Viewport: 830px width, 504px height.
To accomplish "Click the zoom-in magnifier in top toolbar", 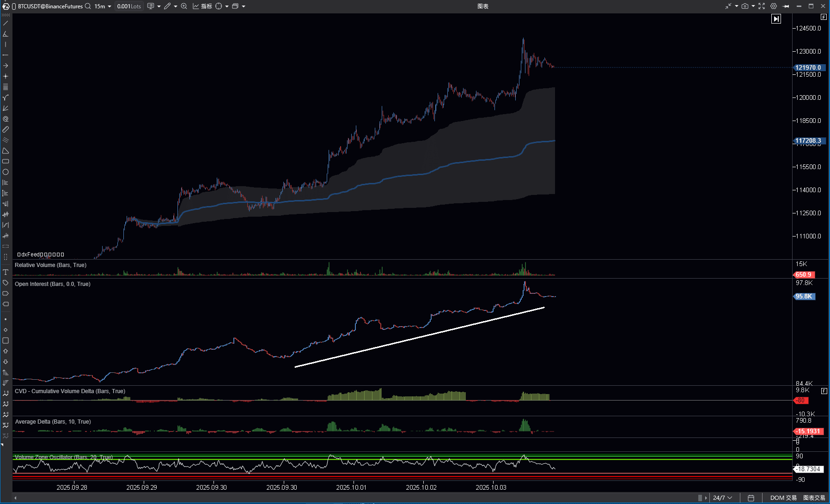I will (184, 6).
